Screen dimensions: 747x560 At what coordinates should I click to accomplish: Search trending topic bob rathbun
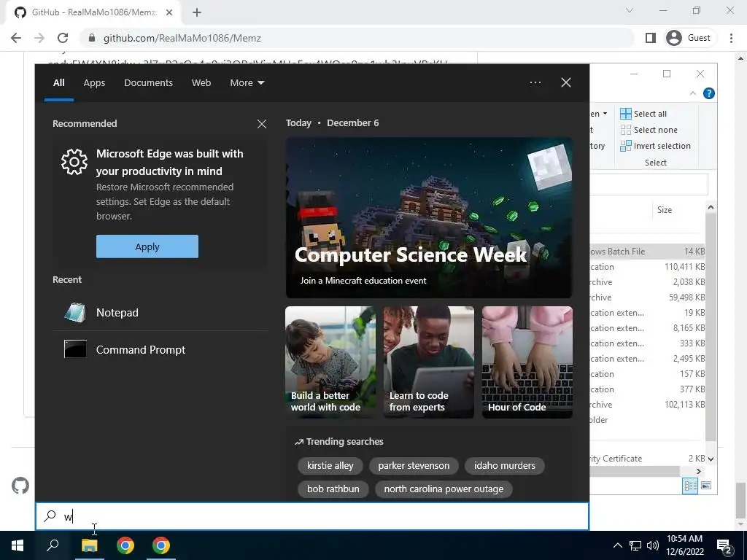(333, 489)
